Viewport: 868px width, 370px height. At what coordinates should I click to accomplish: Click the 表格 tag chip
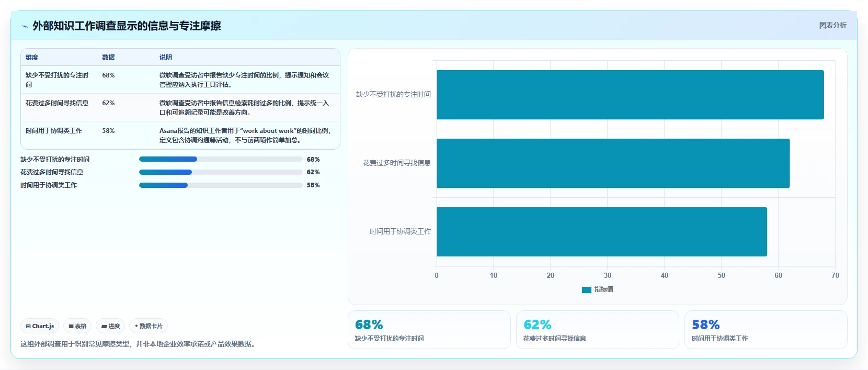(x=77, y=326)
